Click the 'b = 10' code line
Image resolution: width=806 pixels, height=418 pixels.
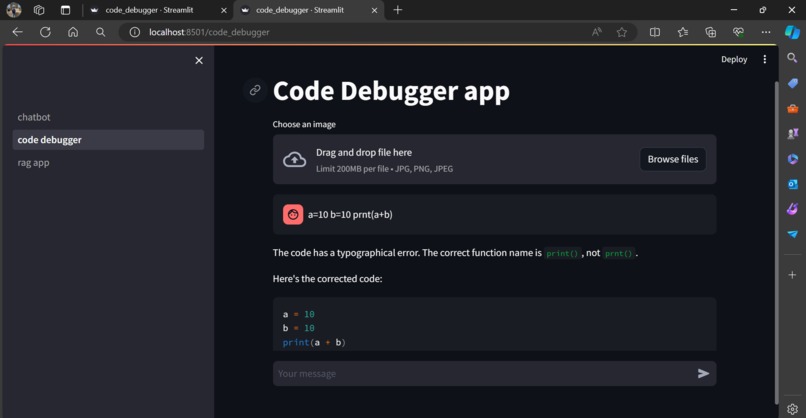[x=299, y=328]
